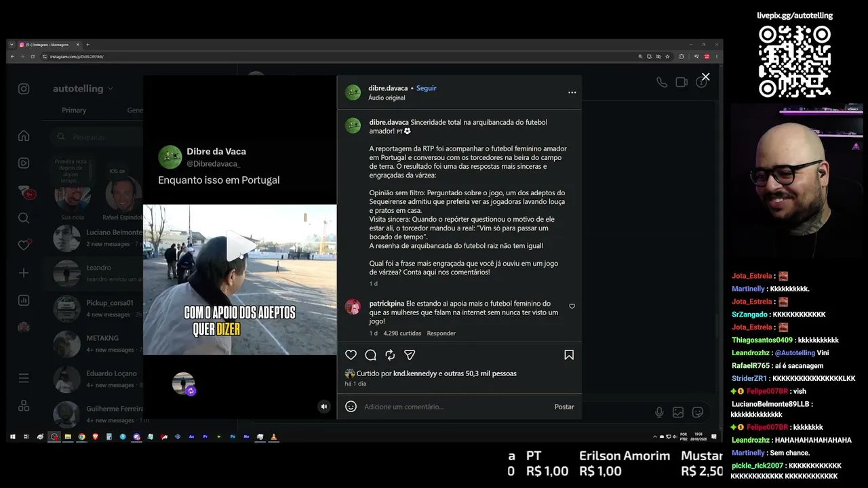View the 4.298 curtidas on the comment
Image resolution: width=868 pixels, height=488 pixels.
click(x=403, y=333)
